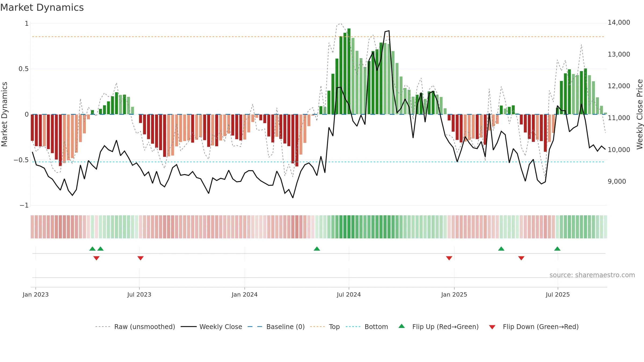Click the 10,000 price axis label

619,150
